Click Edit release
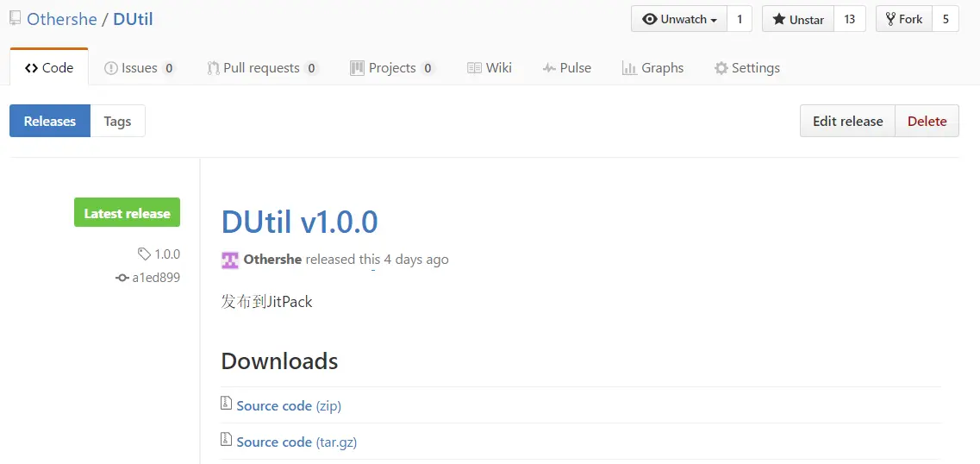Viewport: 980px width, 464px height. coord(847,121)
